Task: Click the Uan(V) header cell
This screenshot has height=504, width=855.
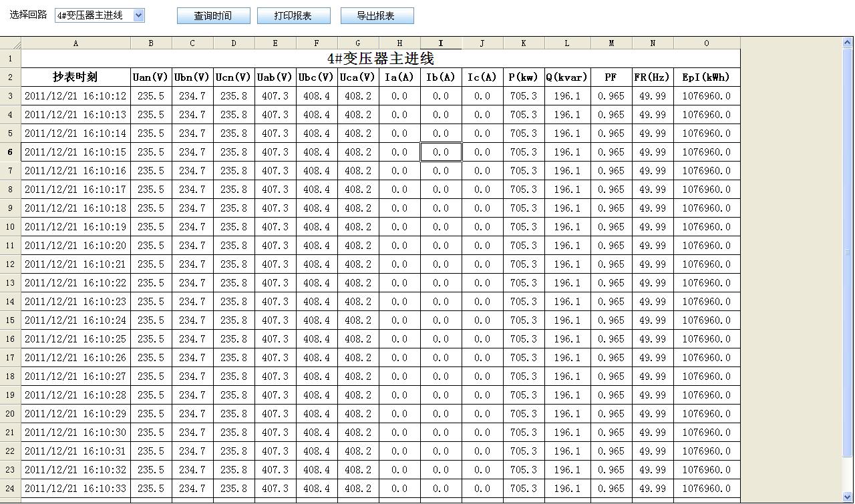Action: click(151, 77)
